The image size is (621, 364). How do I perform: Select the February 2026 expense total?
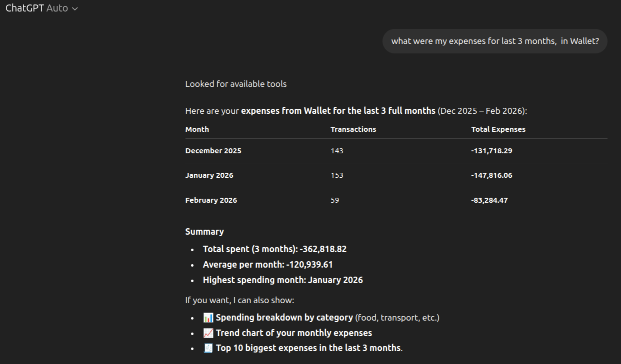(x=489, y=200)
